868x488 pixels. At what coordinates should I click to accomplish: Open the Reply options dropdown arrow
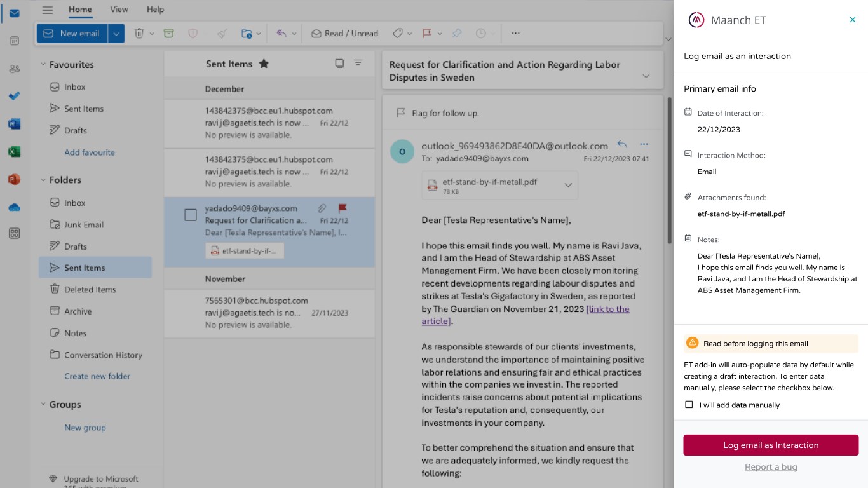(294, 34)
